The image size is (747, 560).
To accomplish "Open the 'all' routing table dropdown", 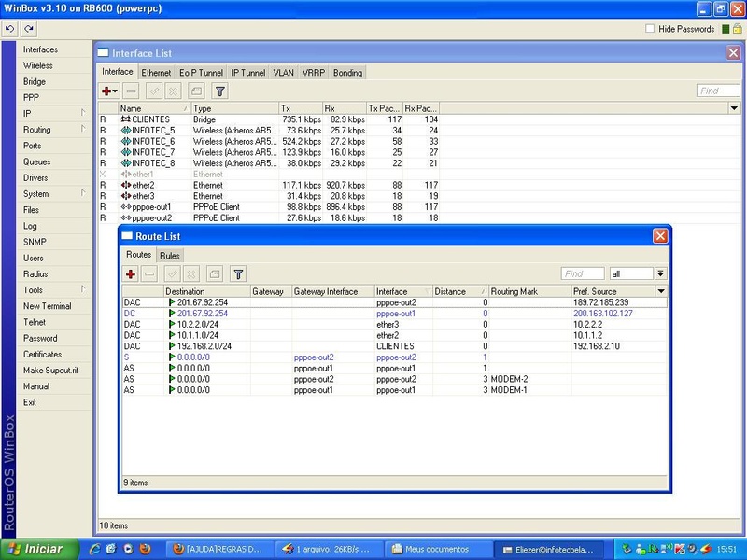I will [x=660, y=273].
